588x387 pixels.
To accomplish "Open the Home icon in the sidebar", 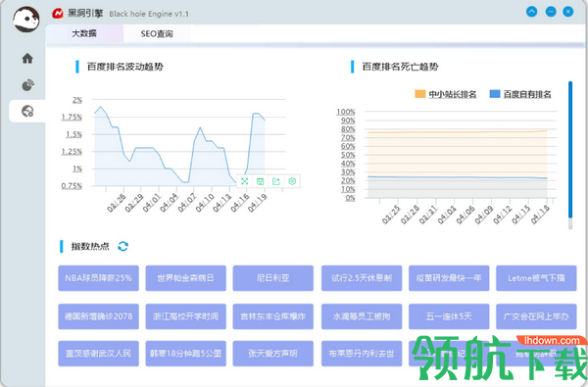I will point(27,58).
